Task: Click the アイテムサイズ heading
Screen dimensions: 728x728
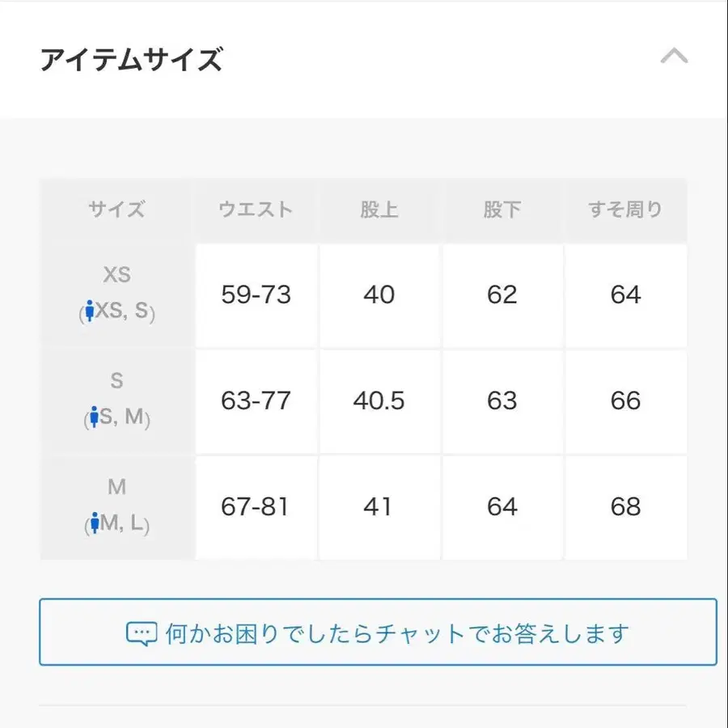Action: (132, 59)
